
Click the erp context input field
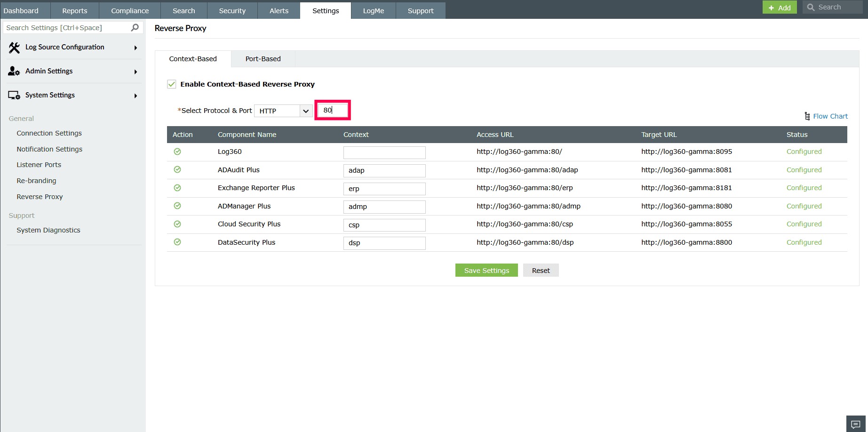pyautogui.click(x=384, y=189)
